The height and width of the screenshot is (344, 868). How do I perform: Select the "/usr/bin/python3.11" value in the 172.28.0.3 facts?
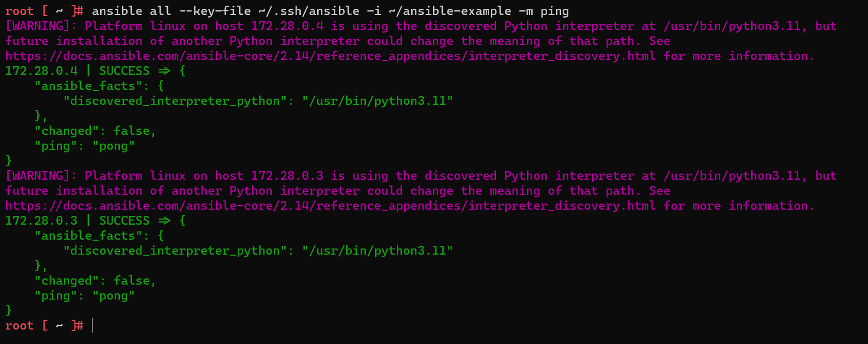[378, 251]
